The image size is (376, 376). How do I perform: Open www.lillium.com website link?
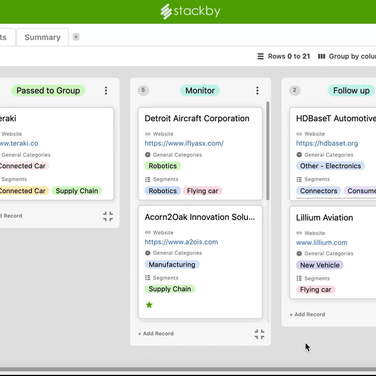(x=322, y=243)
